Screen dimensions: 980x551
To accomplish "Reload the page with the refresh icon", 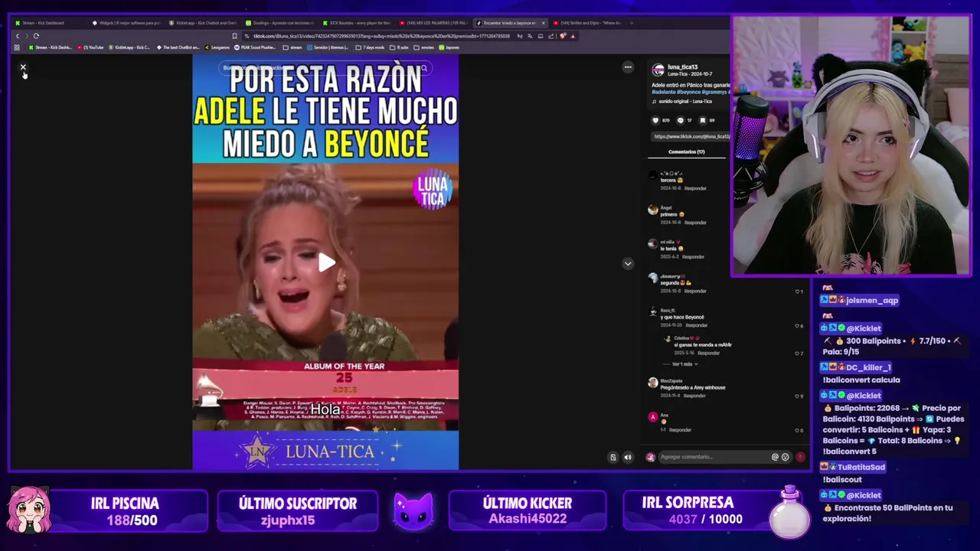I will click(36, 36).
